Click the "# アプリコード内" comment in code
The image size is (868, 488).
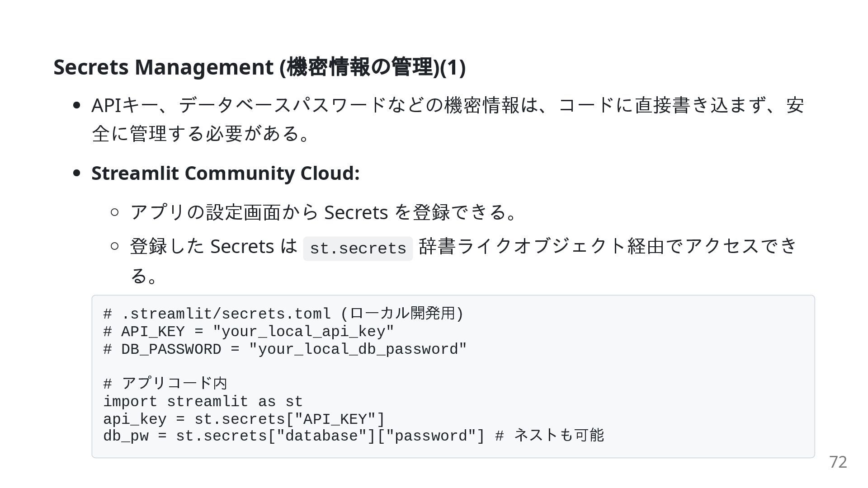tap(165, 384)
